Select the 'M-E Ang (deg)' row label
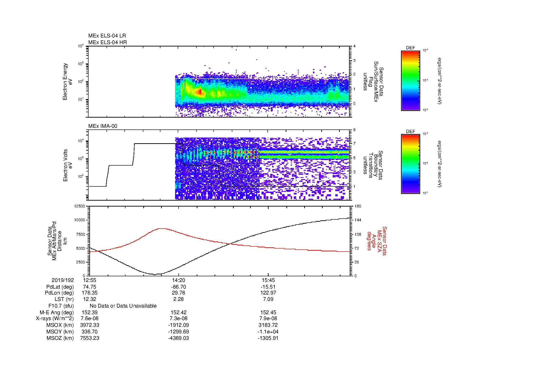 (x=57, y=313)
